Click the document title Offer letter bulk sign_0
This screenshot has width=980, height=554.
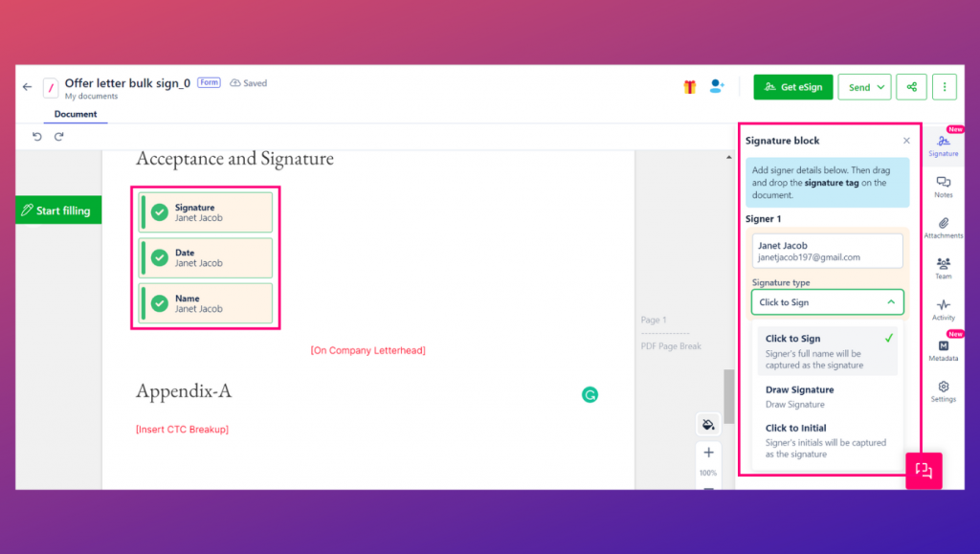click(127, 83)
